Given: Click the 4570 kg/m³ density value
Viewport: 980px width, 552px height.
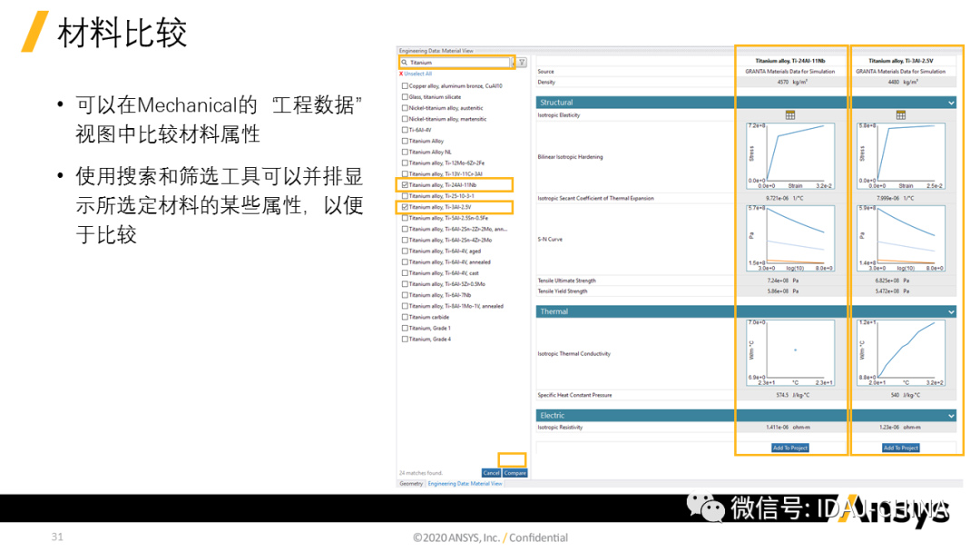Looking at the screenshot, I should pyautogui.click(x=792, y=82).
